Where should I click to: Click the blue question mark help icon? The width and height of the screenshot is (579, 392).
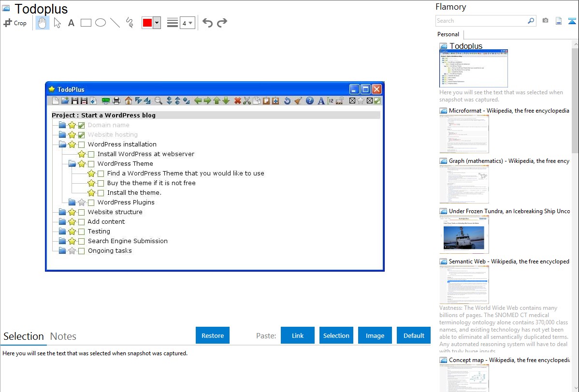310,101
